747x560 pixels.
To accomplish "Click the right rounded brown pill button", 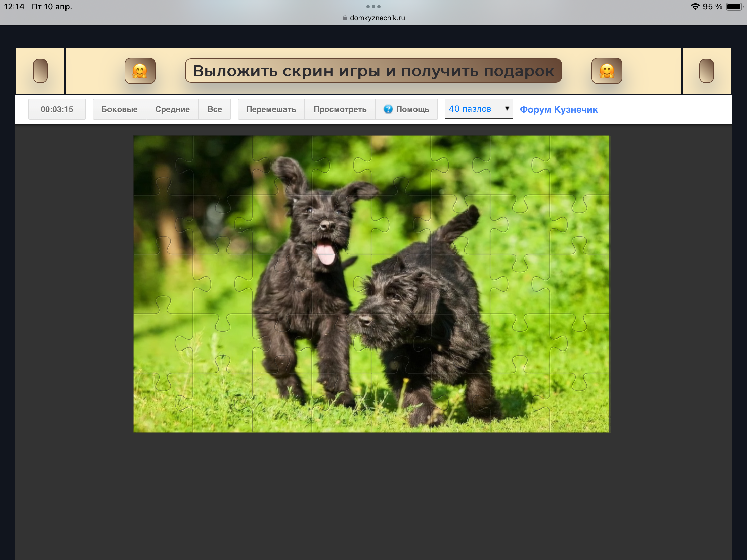I will [x=706, y=71].
